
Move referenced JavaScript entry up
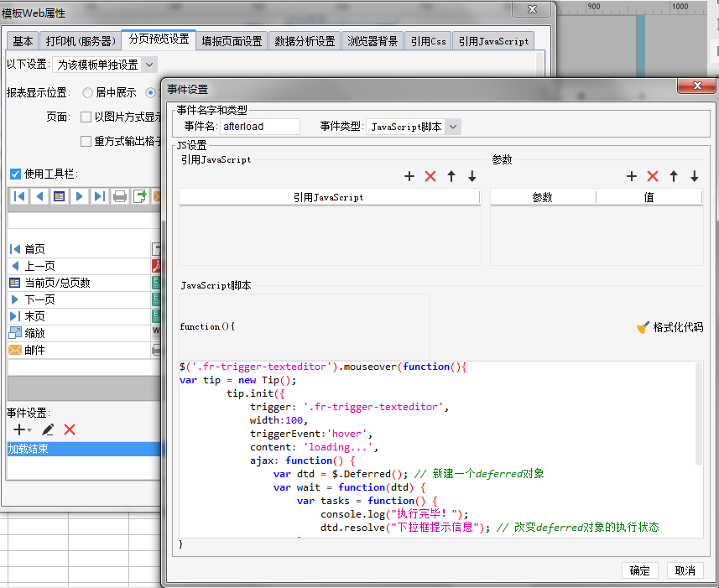click(451, 176)
